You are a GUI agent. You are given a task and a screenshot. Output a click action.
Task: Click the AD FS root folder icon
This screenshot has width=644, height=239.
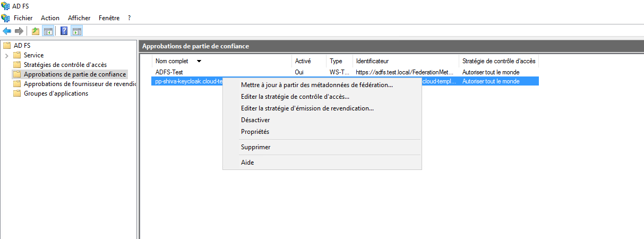point(7,46)
